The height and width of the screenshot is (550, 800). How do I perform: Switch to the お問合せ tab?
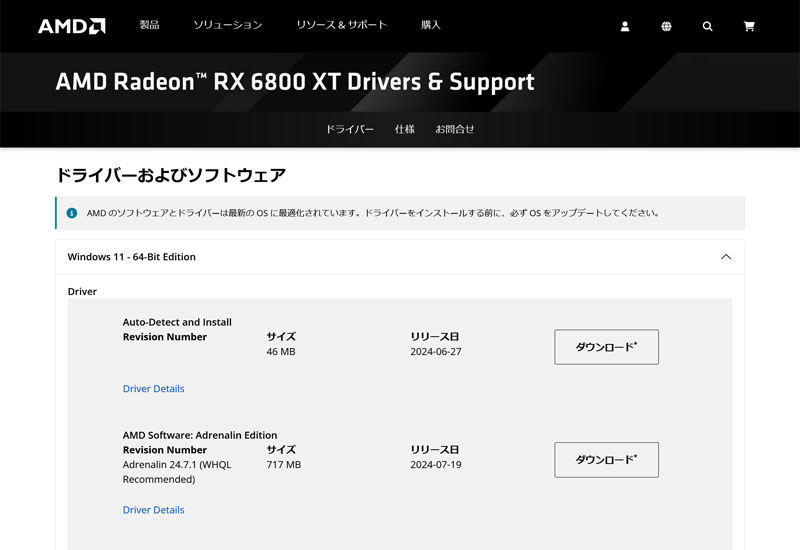point(455,129)
